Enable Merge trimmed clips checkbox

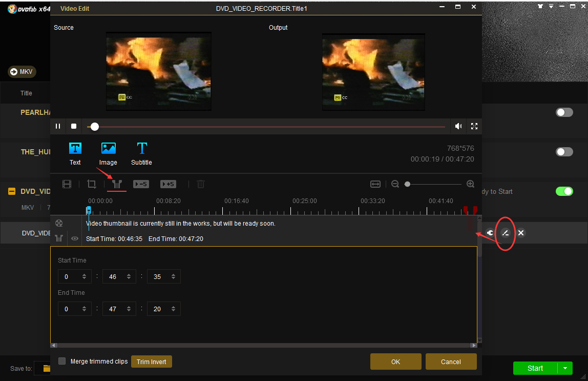tap(62, 361)
